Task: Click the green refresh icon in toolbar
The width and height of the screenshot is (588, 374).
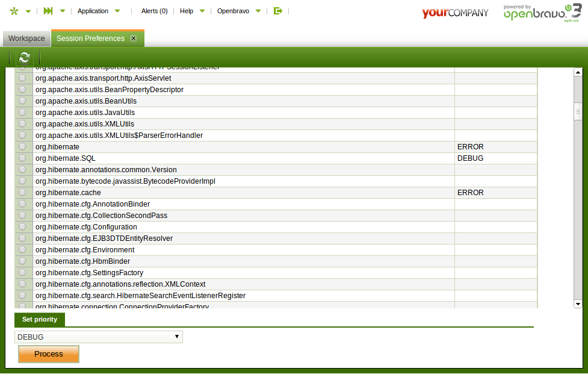Action: click(24, 58)
